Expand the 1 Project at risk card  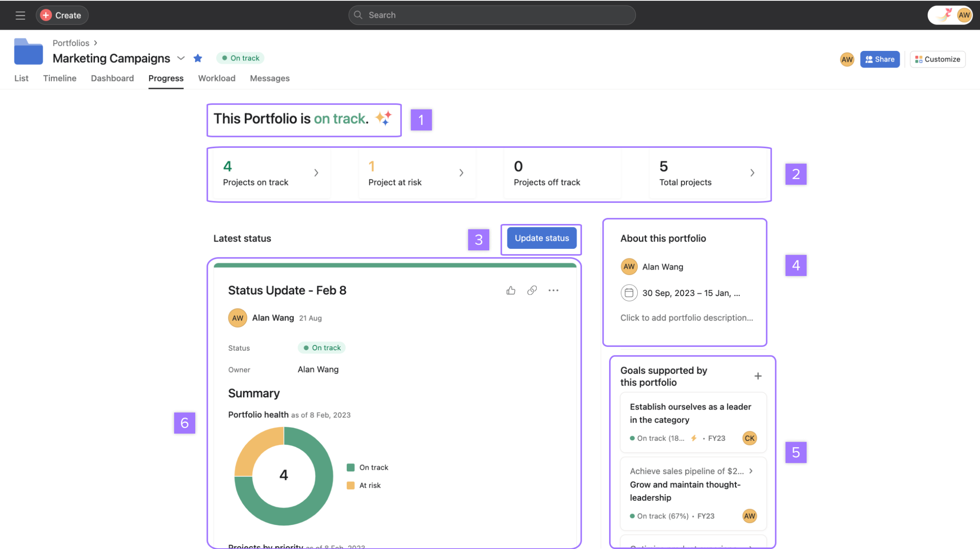461,173
